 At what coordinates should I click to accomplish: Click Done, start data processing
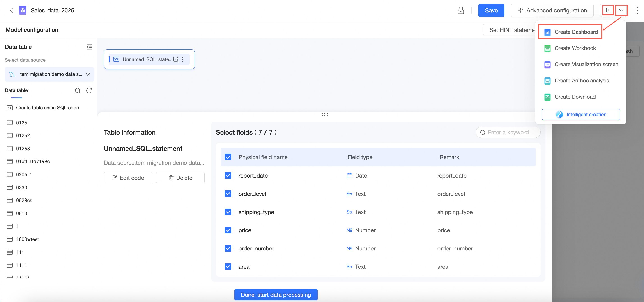pos(276,295)
